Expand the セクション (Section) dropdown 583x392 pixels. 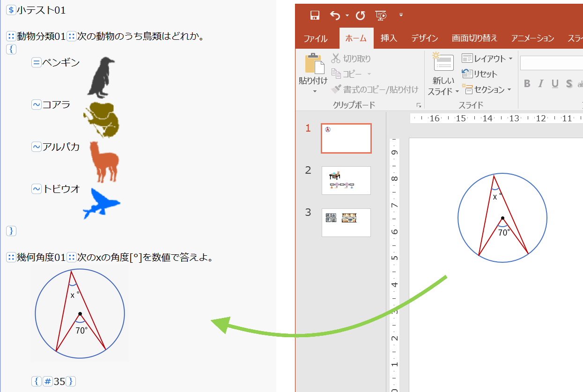(487, 89)
